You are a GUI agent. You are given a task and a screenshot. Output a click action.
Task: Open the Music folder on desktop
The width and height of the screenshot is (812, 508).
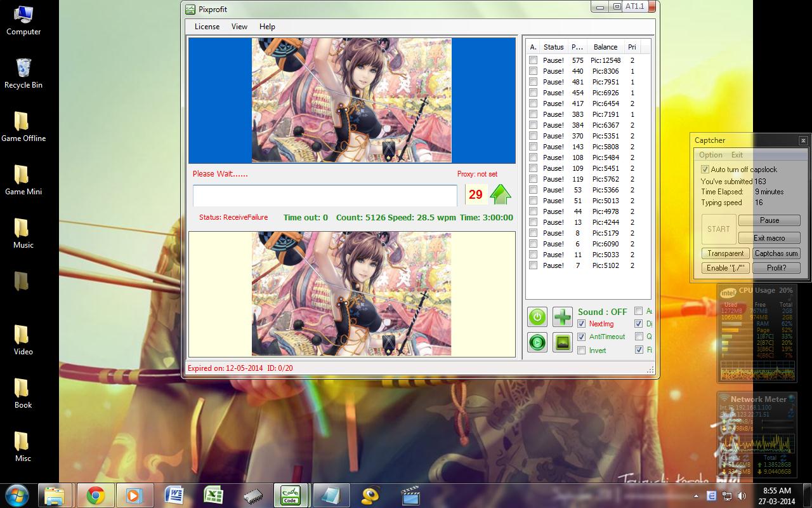click(23, 233)
